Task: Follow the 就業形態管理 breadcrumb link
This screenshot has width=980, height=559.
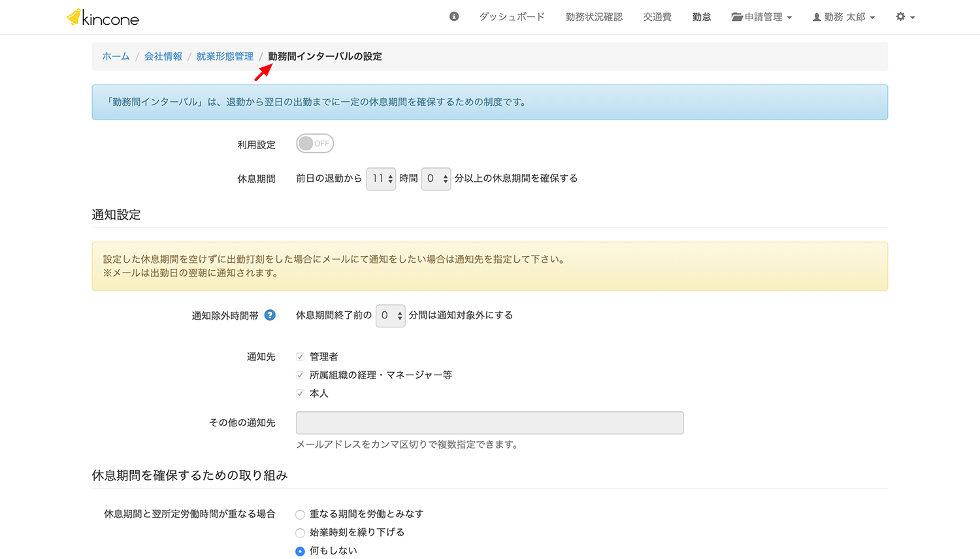Action: tap(225, 56)
